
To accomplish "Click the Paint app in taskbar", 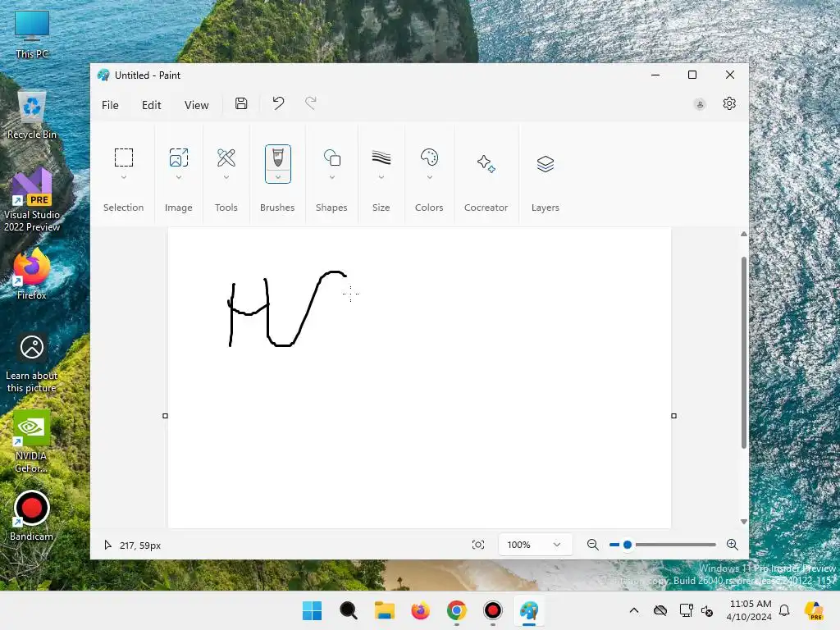I will [529, 610].
